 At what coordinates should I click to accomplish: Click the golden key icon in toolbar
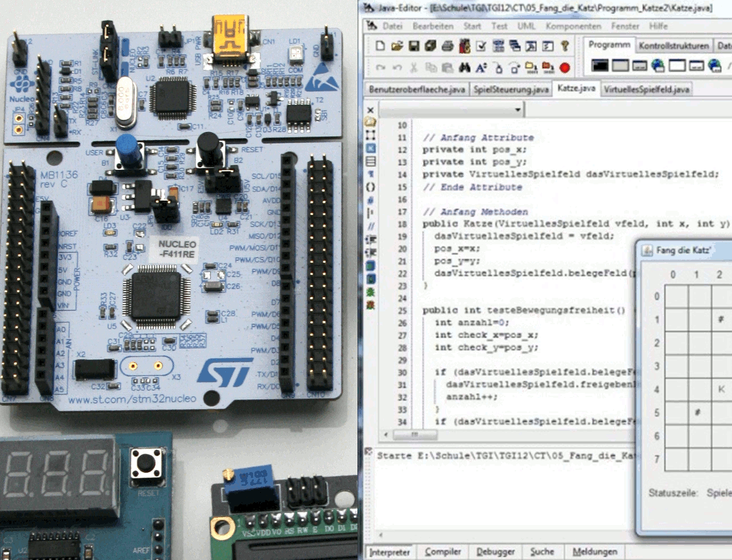tap(565, 46)
